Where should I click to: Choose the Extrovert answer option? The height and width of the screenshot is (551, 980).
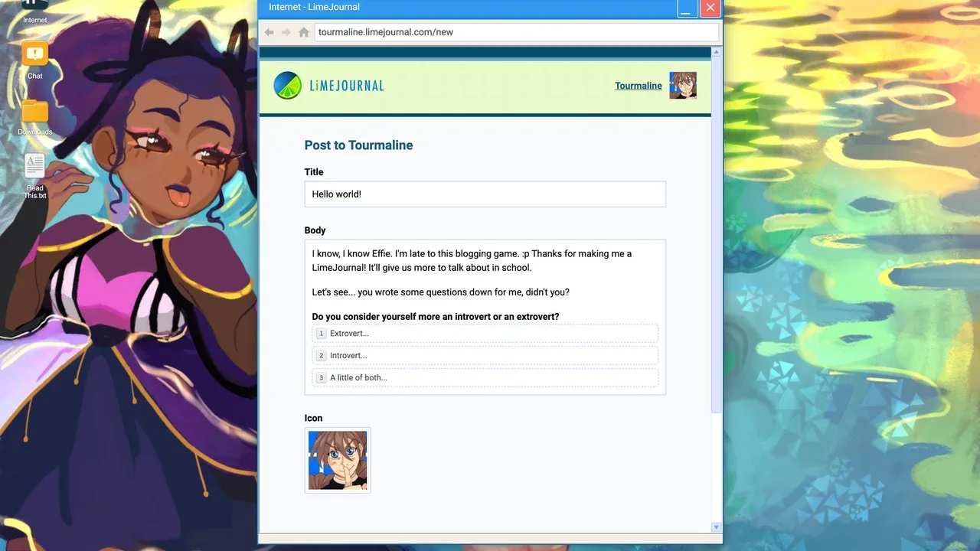point(485,334)
